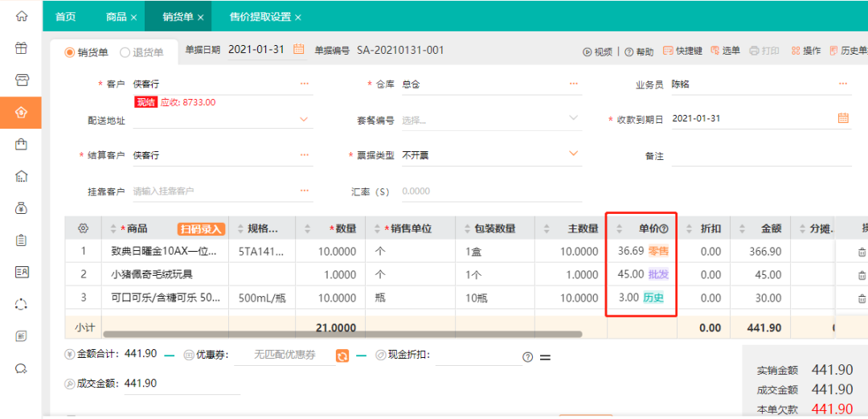The width and height of the screenshot is (868, 419).
Task: Delete row 1 using trash icon
Action: point(862,252)
